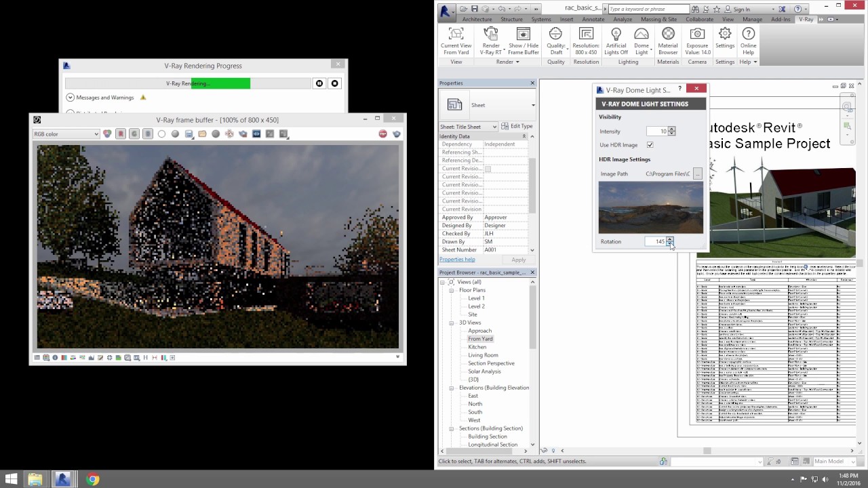Toggle blue channel in frame buffer
868x488 pixels.
tap(148, 134)
